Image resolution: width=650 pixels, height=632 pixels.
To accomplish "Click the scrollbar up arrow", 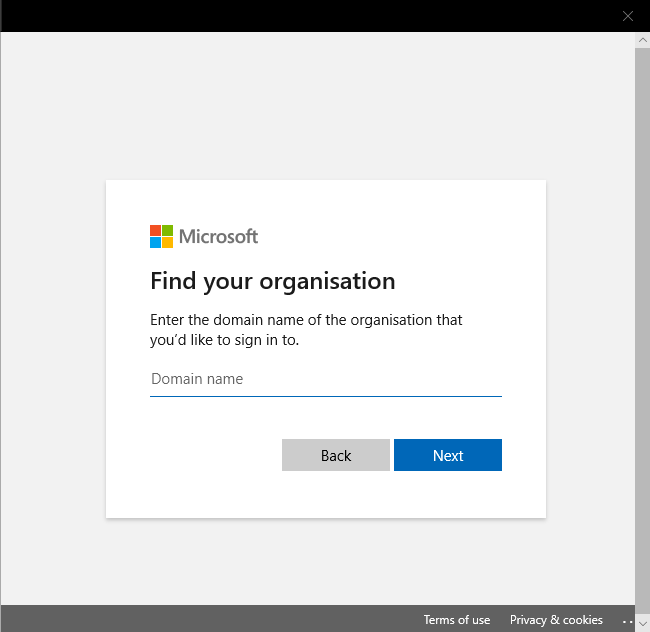I will pos(643,40).
